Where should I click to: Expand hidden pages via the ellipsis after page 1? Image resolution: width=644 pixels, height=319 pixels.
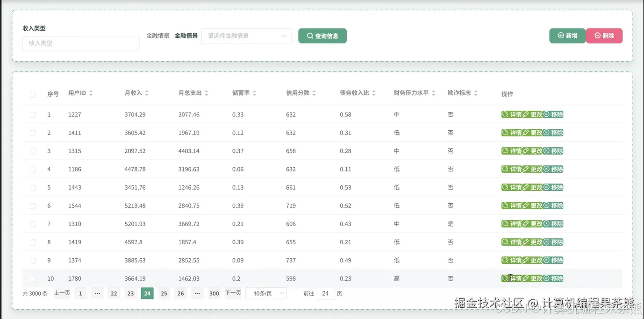coord(97,293)
